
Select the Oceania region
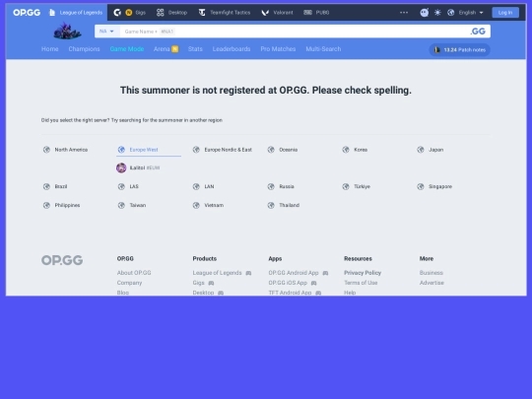(x=283, y=150)
